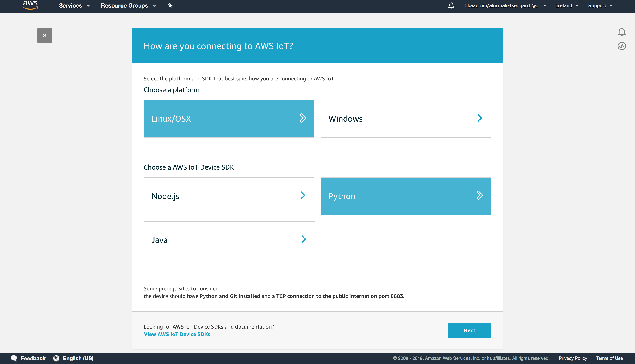Click the 'Some prerequisites to consider:' text
Viewport: 635px width, 364px height.
coord(181,288)
